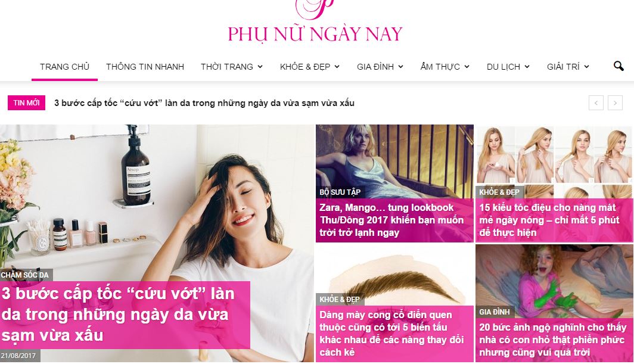Click the Phụ Nữ Ngày Nay logo
634x364 pixels.
315,22
